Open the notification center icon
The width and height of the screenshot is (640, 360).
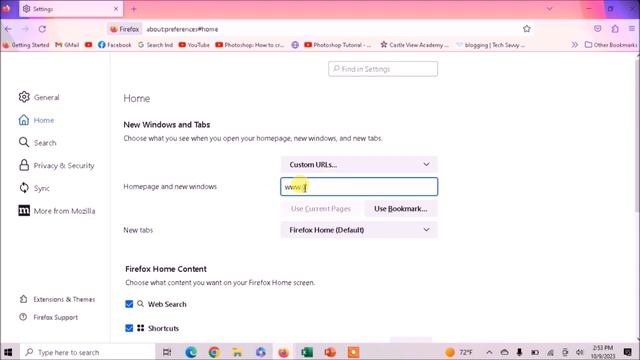coord(628,352)
